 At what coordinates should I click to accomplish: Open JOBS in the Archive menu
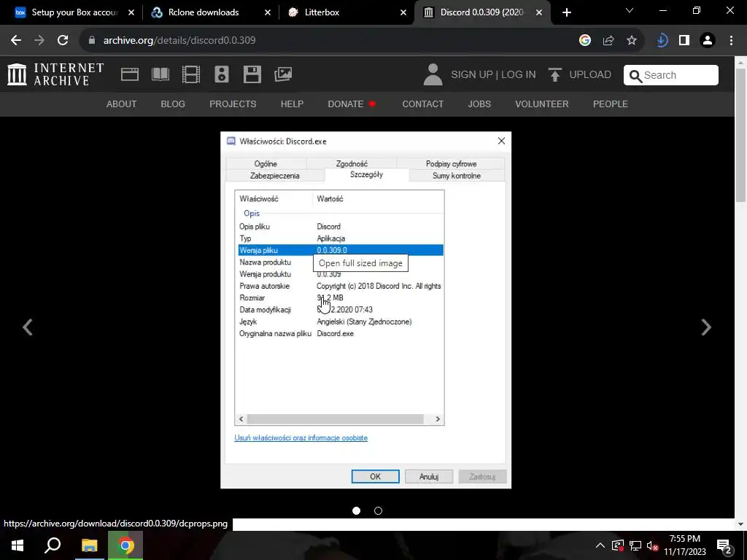click(479, 104)
